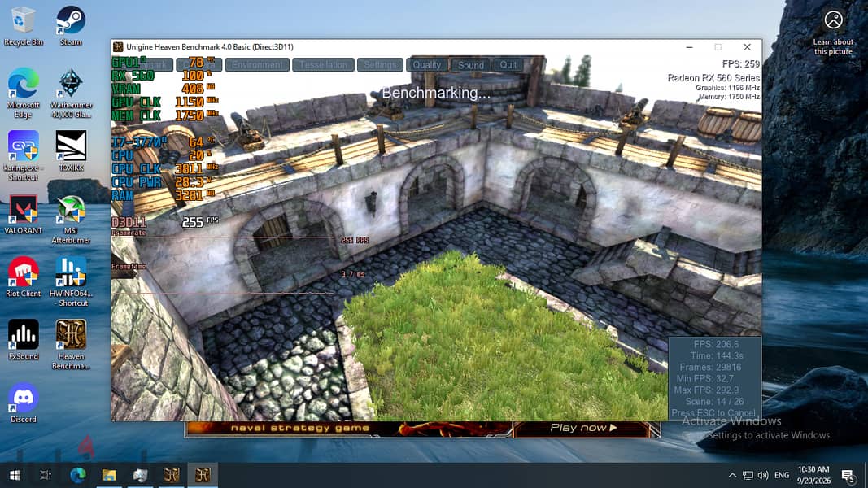The height and width of the screenshot is (488, 868).
Task: Open the Environment menu in Heaven
Action: coord(257,65)
